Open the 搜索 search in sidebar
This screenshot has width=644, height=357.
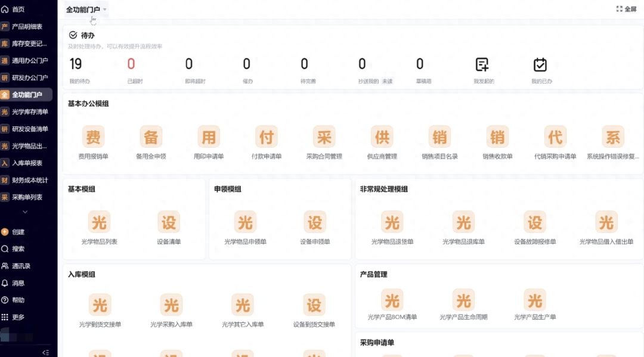click(18, 249)
